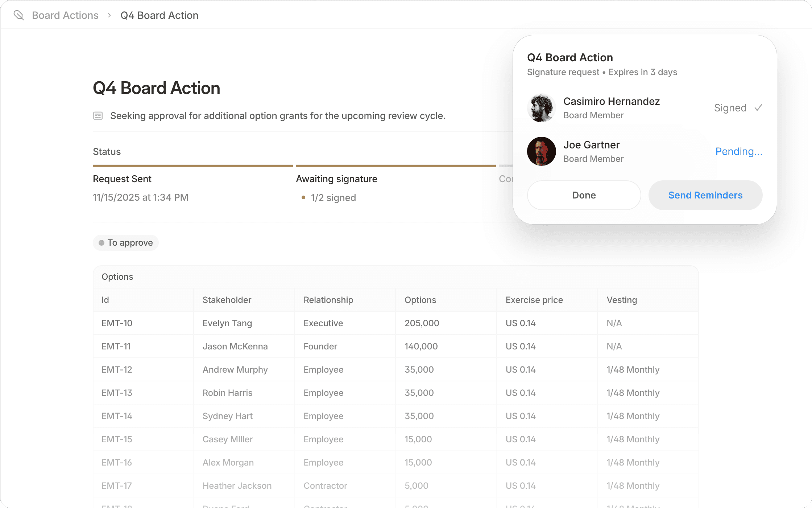812x508 pixels.
Task: Click Send Reminders
Action: (705, 195)
